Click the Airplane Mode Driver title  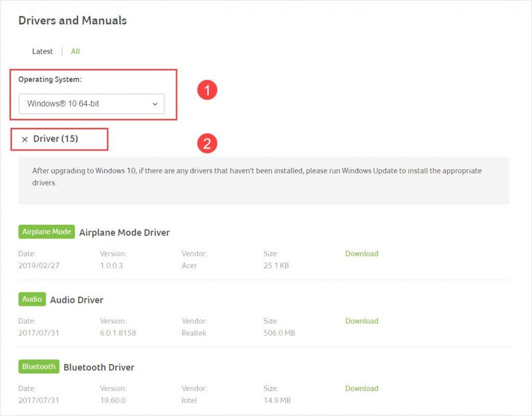[x=124, y=232]
